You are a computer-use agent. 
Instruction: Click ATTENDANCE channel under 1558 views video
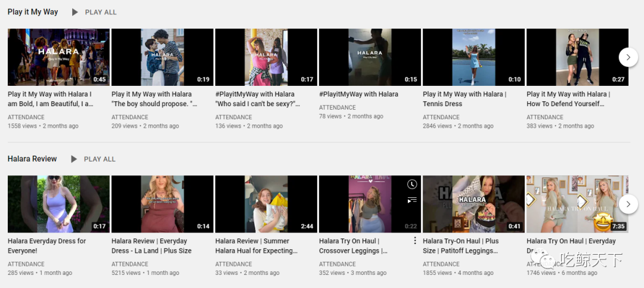pyautogui.click(x=26, y=117)
